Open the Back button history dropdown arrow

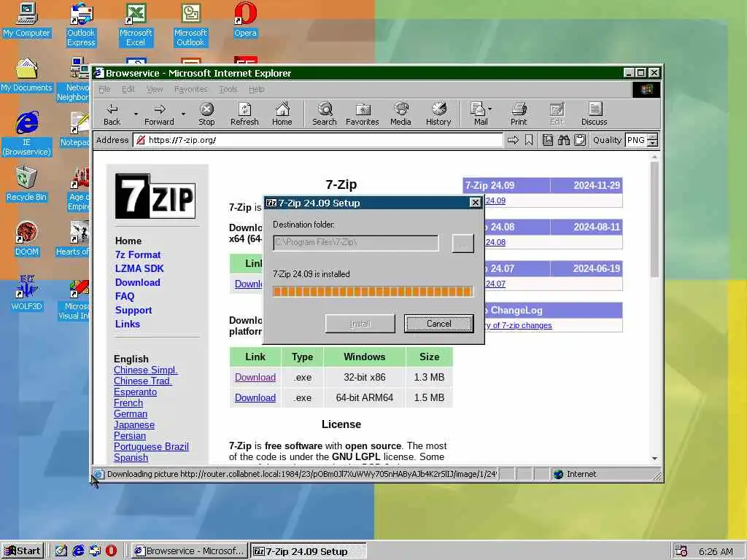point(136,114)
